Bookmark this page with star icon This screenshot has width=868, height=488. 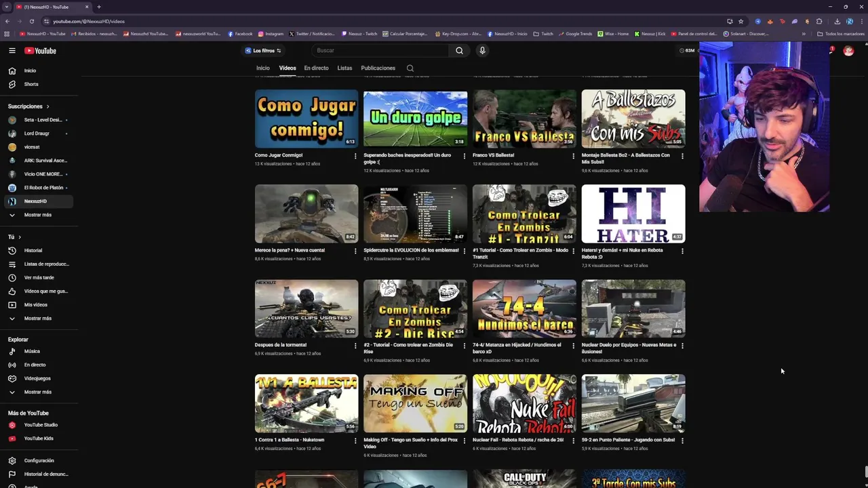point(741,21)
